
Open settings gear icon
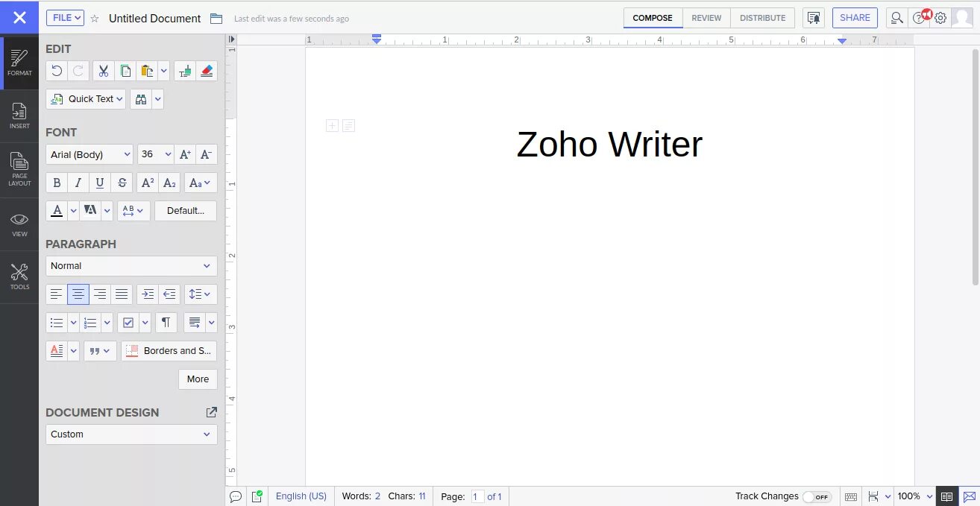coord(940,18)
